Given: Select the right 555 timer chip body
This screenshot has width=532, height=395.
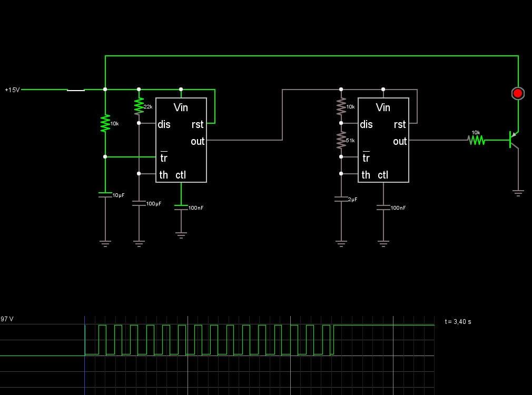Looking at the screenshot, I should (x=383, y=140).
